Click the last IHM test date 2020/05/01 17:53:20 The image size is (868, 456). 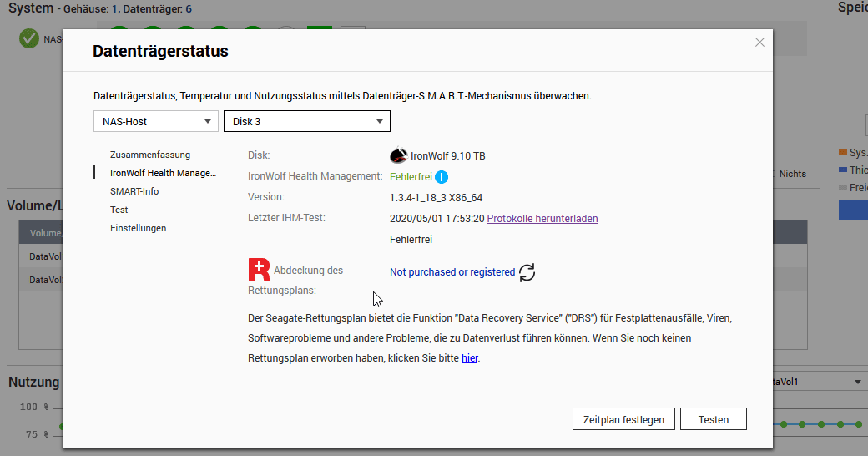click(437, 218)
